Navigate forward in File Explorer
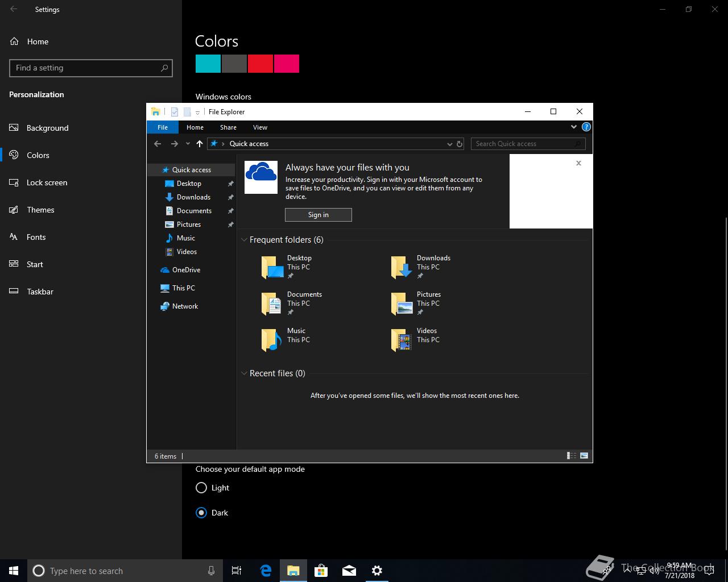 [x=174, y=144]
